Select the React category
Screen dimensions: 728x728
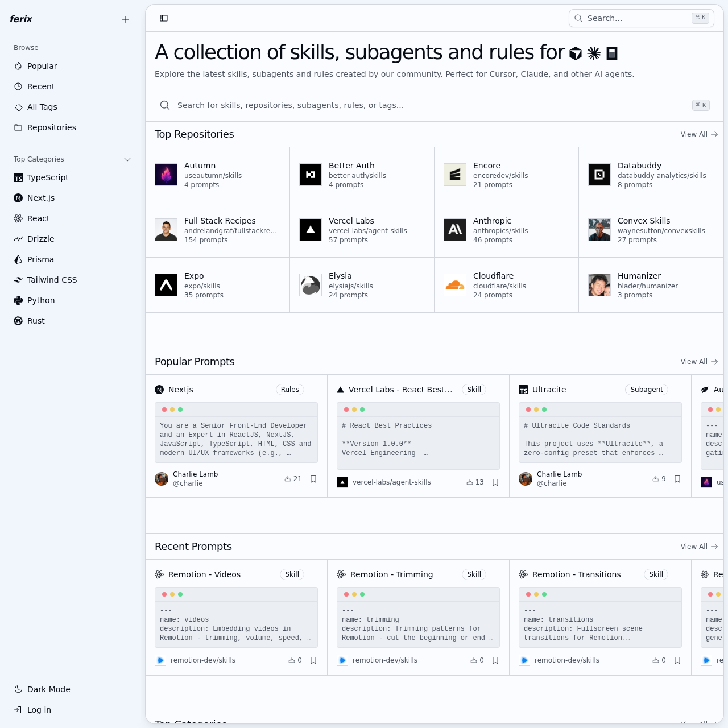[x=73, y=218]
